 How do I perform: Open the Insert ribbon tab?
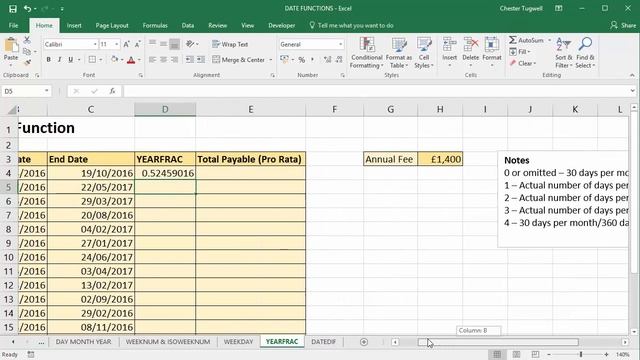tap(74, 25)
